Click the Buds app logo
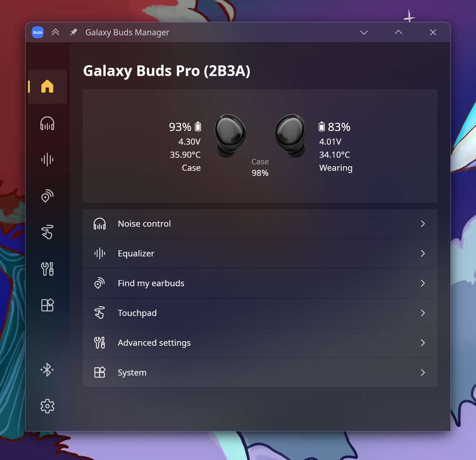Screen dimensions: 476x460 click(x=38, y=32)
